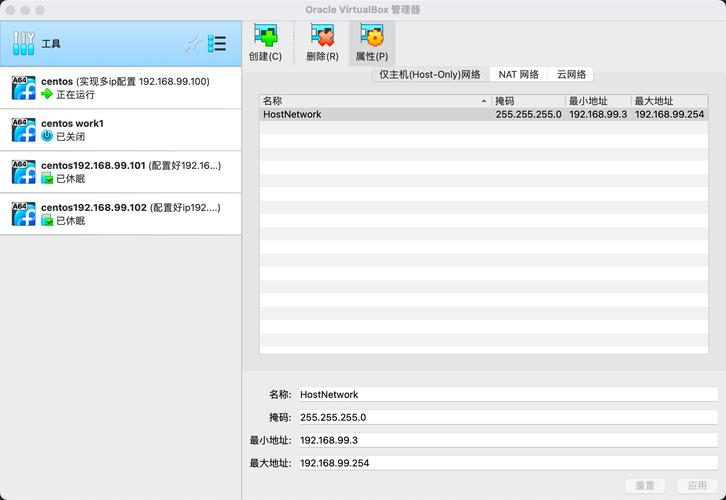Click the green maximize window button
Viewport: 726px width, 500px height.
pos(40,10)
